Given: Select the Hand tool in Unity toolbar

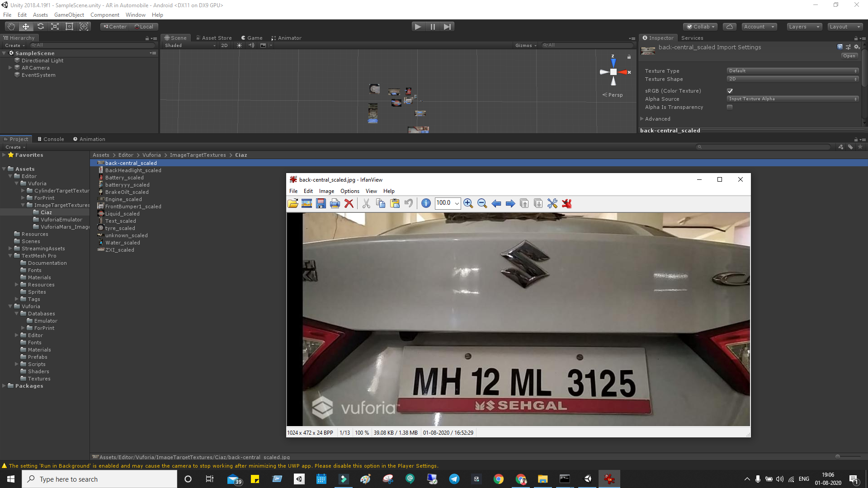Looking at the screenshot, I should tap(11, 27).
